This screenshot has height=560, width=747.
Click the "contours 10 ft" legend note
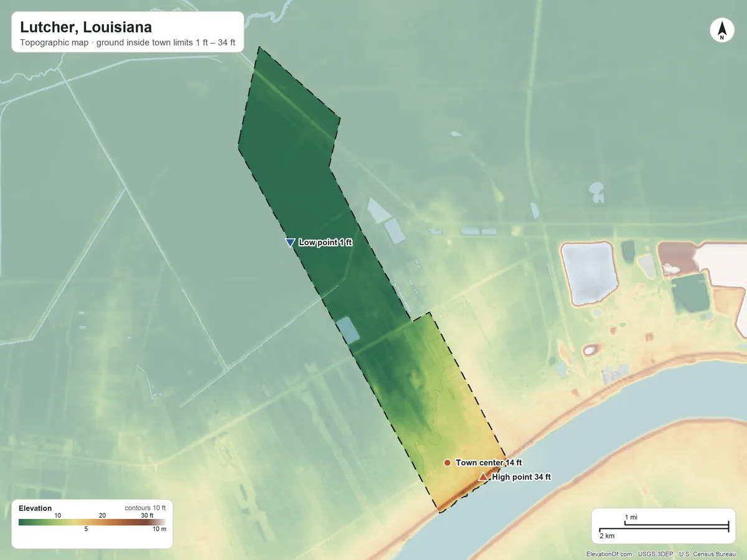point(145,508)
